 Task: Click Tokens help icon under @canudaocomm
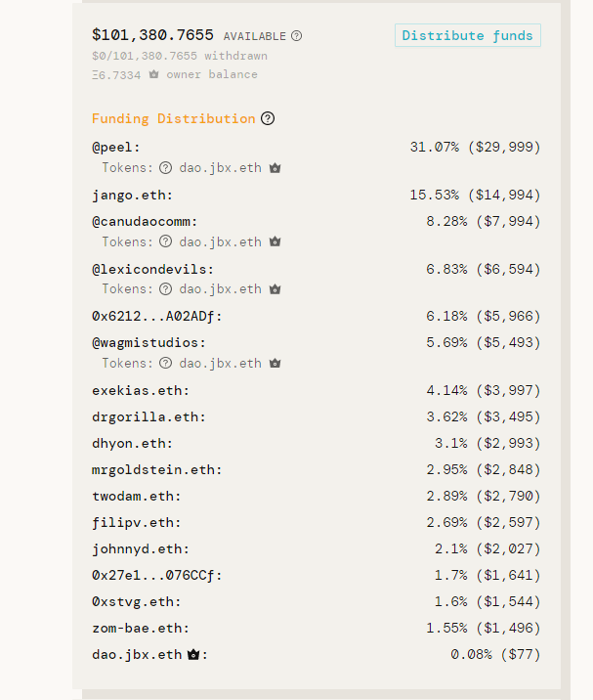pos(165,241)
